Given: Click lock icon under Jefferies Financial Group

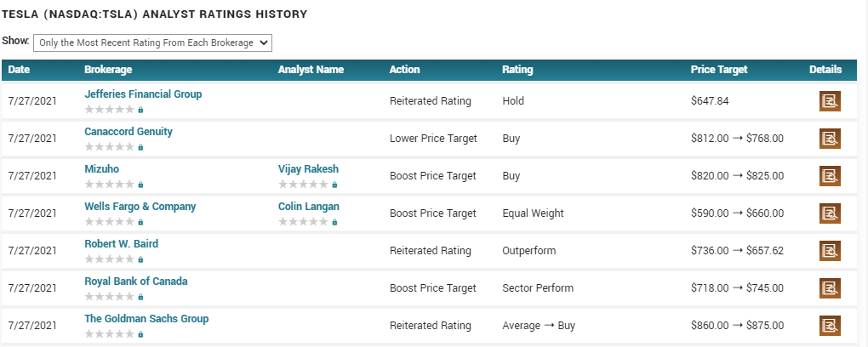Looking at the screenshot, I should point(140,110).
